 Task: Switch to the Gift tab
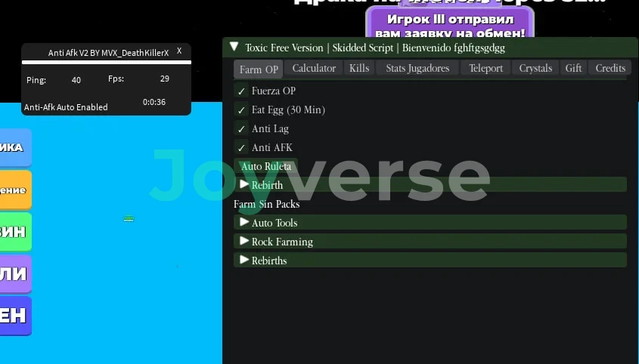pos(573,68)
